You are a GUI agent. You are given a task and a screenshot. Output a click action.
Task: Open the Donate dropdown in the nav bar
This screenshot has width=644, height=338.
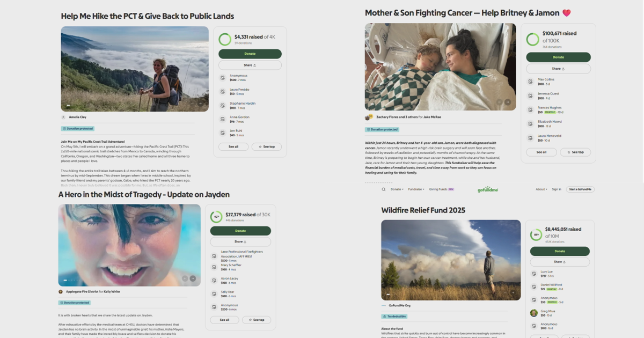[x=397, y=189]
